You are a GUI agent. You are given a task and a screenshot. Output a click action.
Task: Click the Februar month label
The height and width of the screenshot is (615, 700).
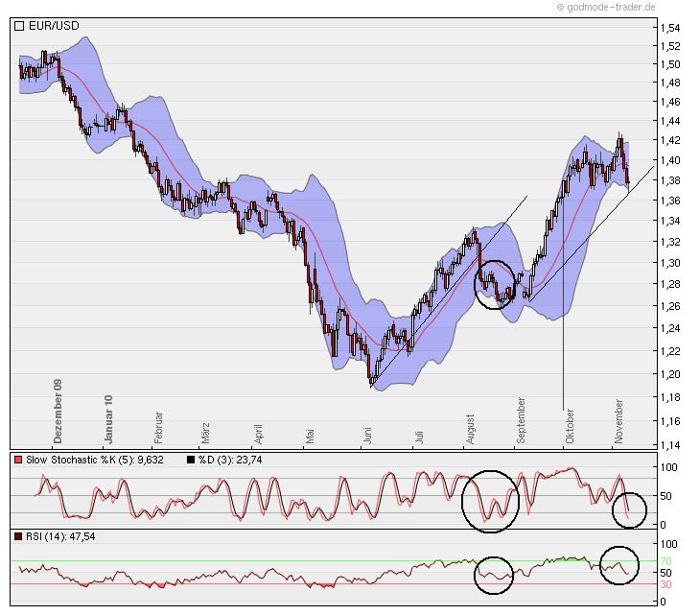[x=158, y=427]
